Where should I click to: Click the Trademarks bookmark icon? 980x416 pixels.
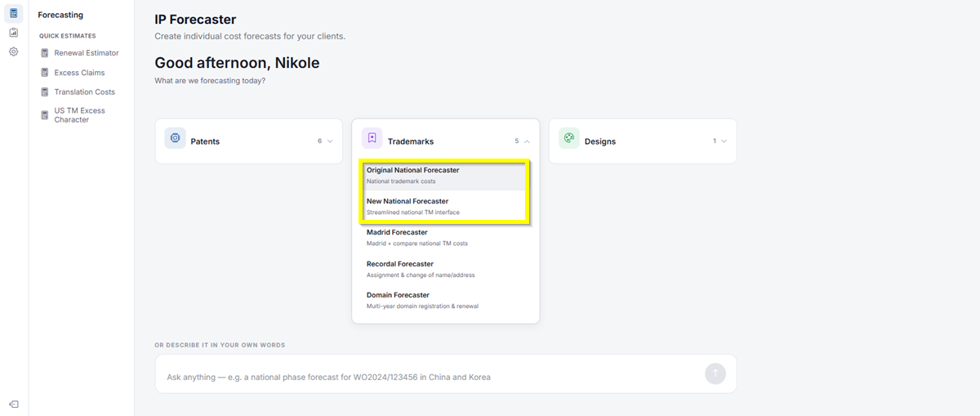pos(372,138)
